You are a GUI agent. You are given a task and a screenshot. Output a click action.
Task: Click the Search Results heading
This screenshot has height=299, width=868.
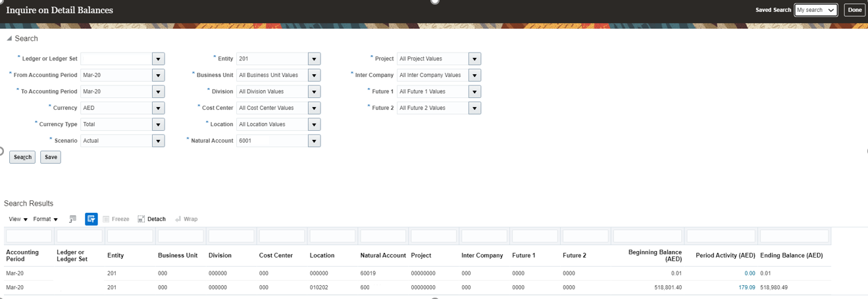click(x=28, y=204)
